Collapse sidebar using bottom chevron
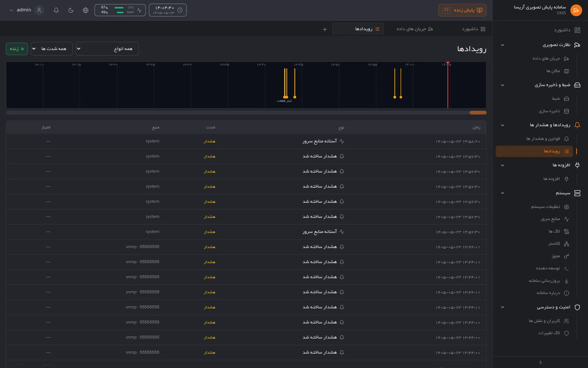 tap(540, 362)
